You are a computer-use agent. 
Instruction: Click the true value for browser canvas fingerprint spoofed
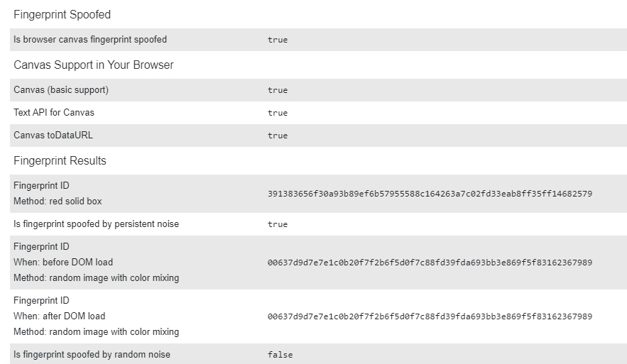[278, 40]
